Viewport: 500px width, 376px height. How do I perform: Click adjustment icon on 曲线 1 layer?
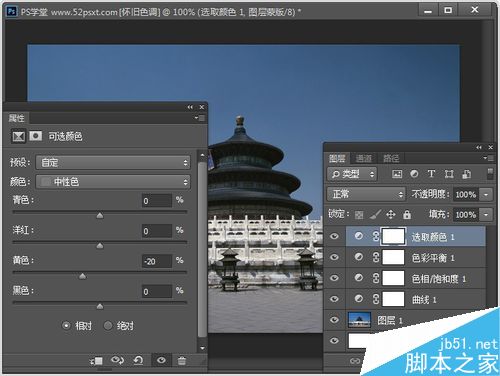359,299
